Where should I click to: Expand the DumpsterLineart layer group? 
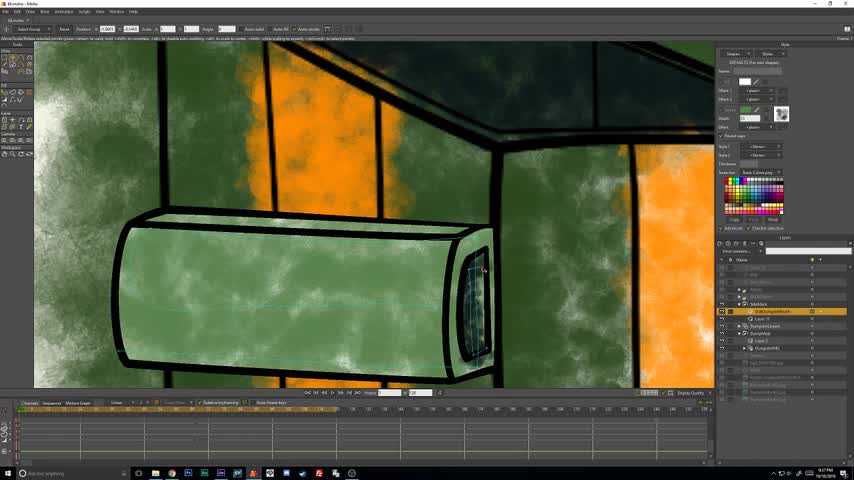click(739, 326)
